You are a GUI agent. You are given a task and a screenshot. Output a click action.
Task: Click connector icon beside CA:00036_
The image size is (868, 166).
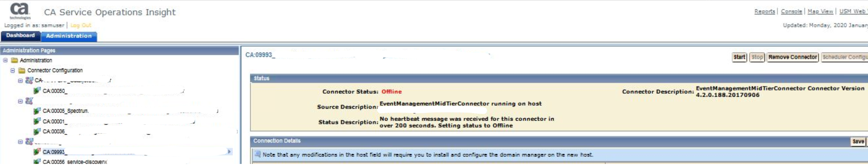pos(37,132)
